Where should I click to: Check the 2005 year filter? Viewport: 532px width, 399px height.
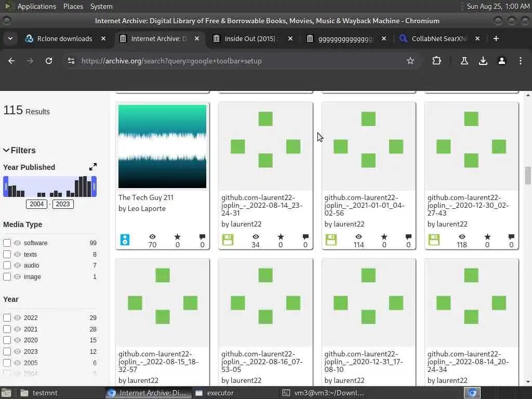7,363
